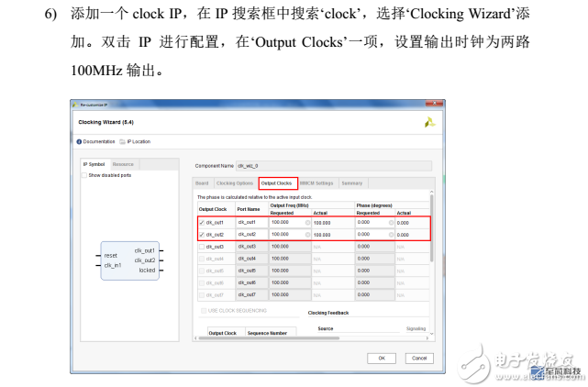Clear the clk_out2 requested frequency field

tap(307, 235)
